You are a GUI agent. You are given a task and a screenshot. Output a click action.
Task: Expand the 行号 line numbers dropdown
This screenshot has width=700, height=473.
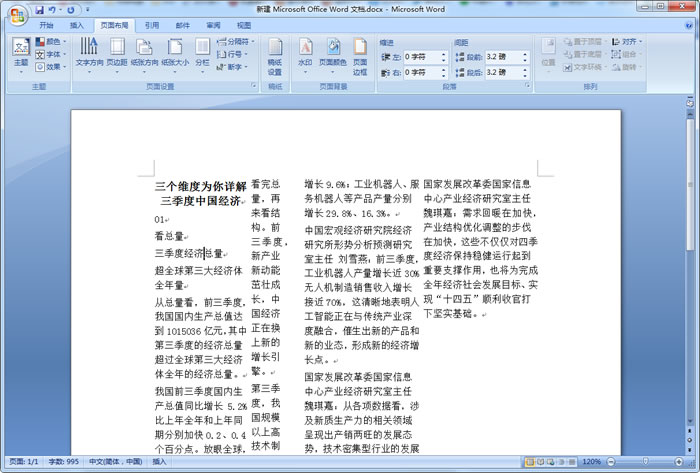pos(235,54)
